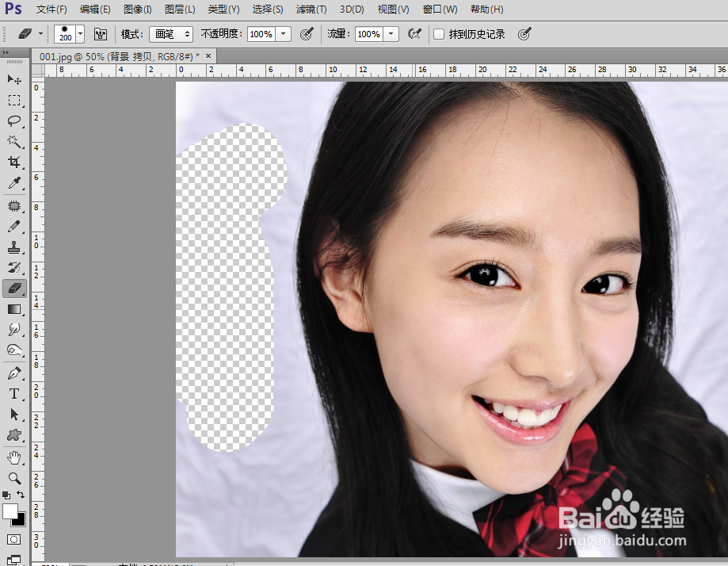Select the Path Selection tool
The height and width of the screenshot is (566, 728).
[x=14, y=414]
